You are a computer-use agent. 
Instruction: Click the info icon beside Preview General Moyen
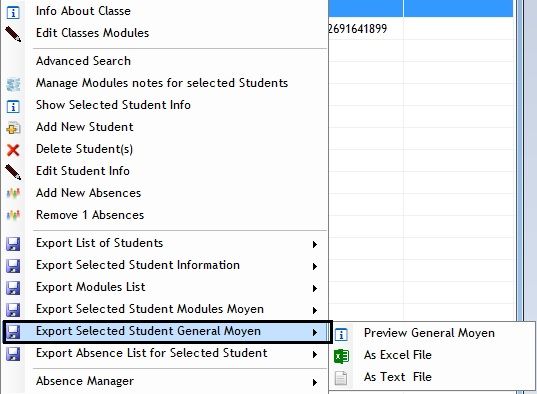pyautogui.click(x=341, y=334)
